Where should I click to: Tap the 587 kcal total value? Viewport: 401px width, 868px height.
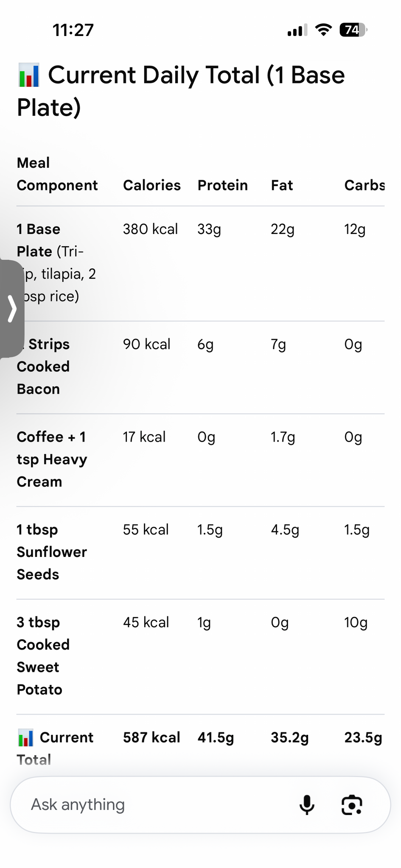coord(151,737)
